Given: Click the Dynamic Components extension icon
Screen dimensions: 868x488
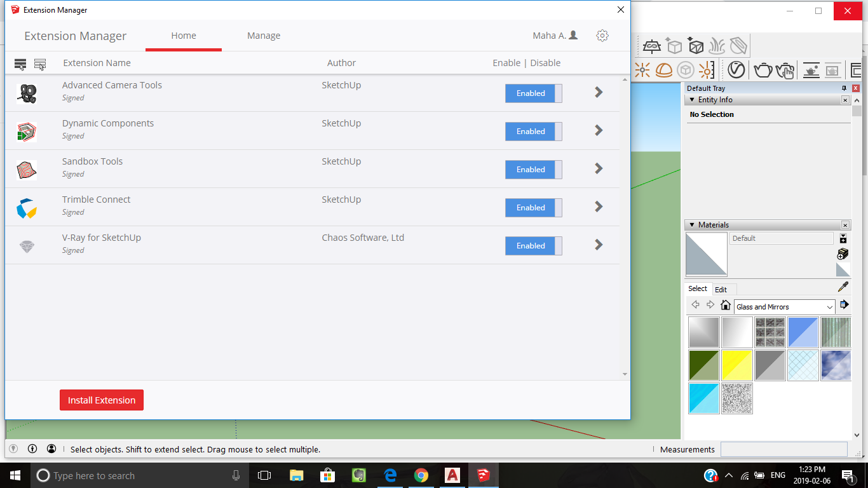Looking at the screenshot, I should click(x=27, y=132).
